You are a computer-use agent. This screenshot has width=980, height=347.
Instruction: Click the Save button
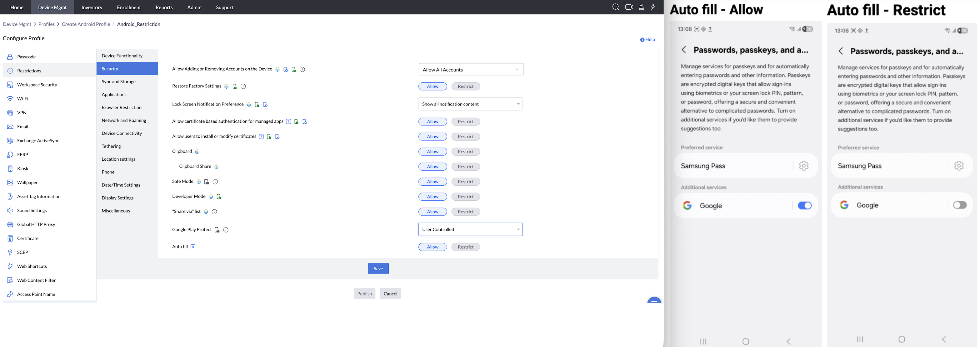pyautogui.click(x=378, y=269)
